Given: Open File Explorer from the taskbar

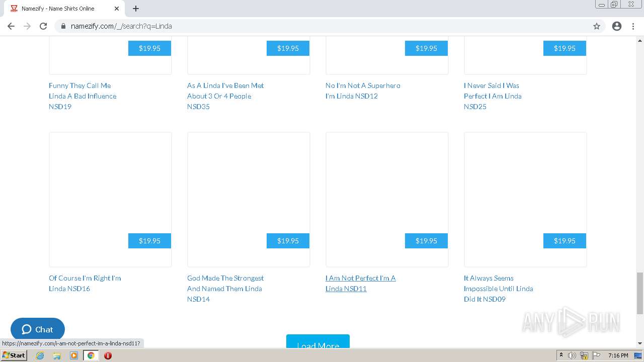Looking at the screenshot, I should click(57, 355).
